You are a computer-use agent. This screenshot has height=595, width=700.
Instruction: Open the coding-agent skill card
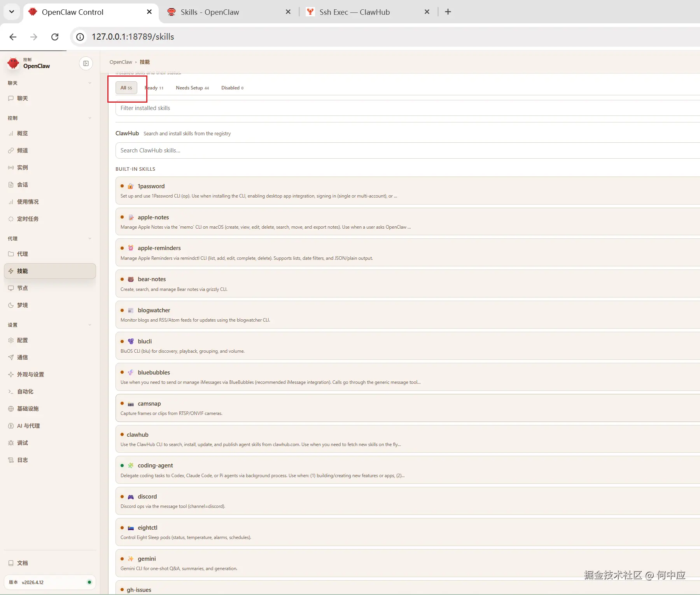408,470
